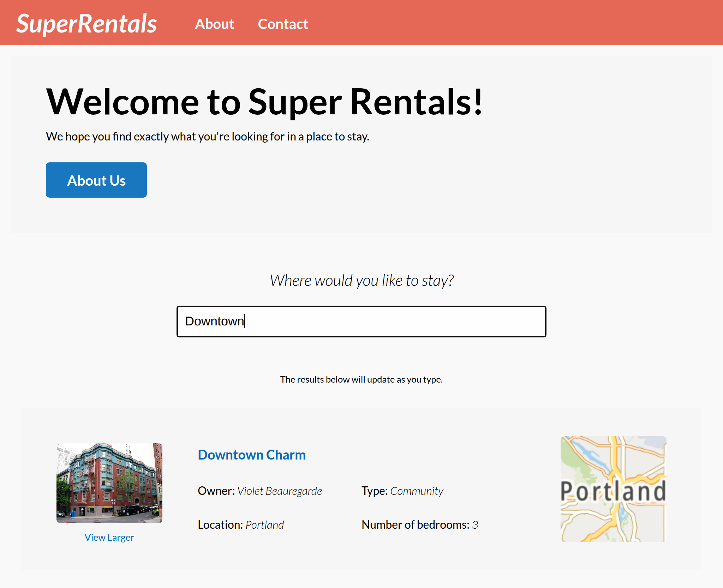Open the Downtown Charm rental details
The image size is (723, 588).
click(x=252, y=455)
